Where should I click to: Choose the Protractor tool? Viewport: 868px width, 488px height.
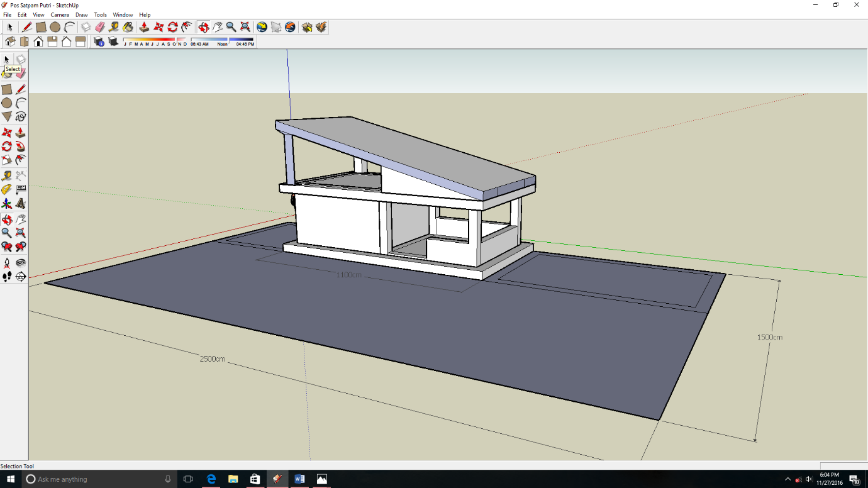coord(7,190)
